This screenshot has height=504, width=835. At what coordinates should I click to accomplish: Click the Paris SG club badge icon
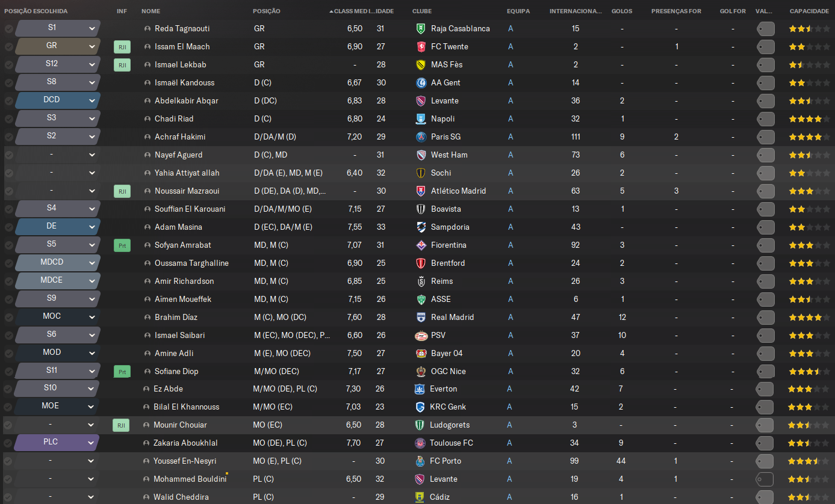click(x=421, y=137)
